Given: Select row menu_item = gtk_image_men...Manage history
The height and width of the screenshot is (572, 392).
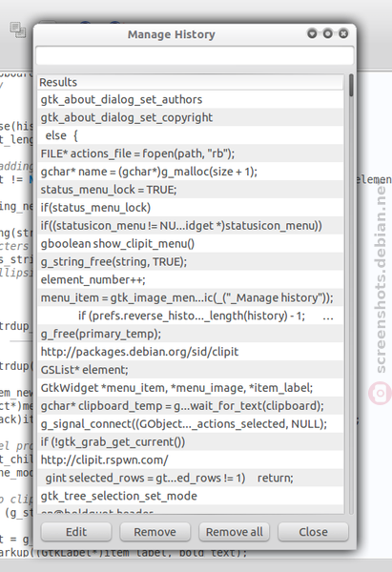Looking at the screenshot, I should (191, 297).
